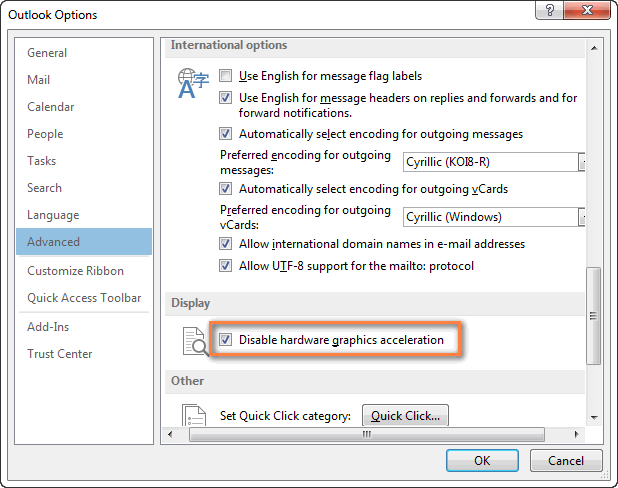Click the Cancel button
The width and height of the screenshot is (618, 488).
[566, 460]
